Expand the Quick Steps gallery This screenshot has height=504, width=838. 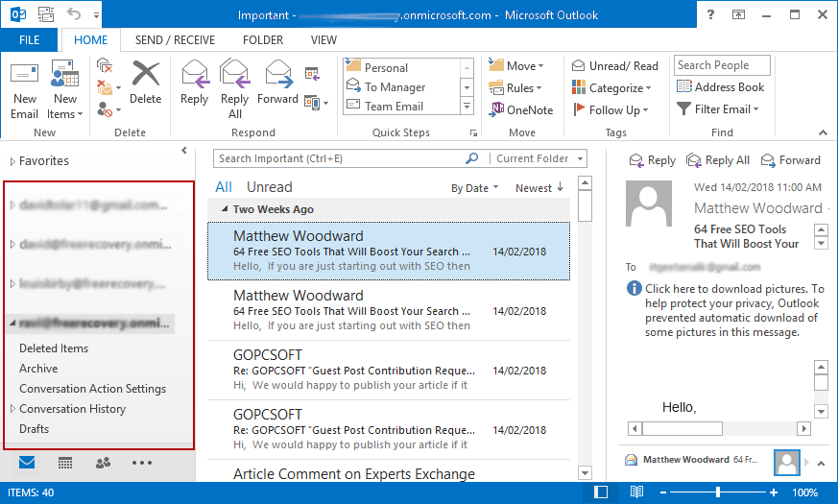(x=467, y=106)
